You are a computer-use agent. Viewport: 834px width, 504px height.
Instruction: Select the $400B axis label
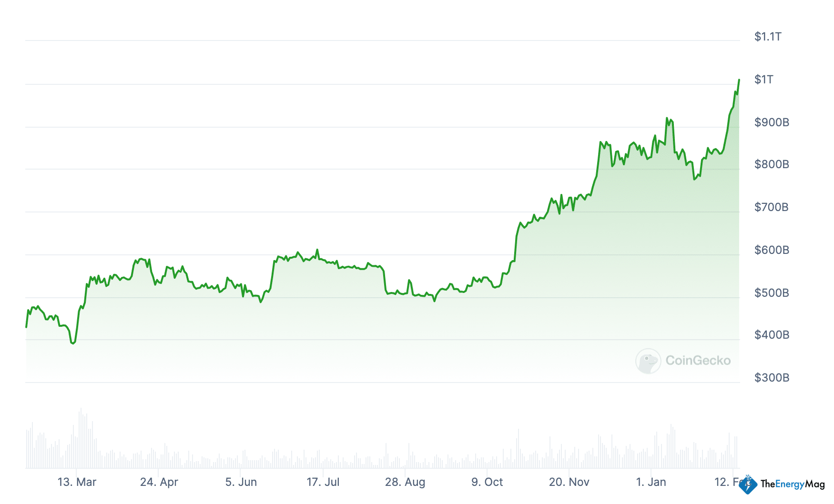[x=772, y=335]
